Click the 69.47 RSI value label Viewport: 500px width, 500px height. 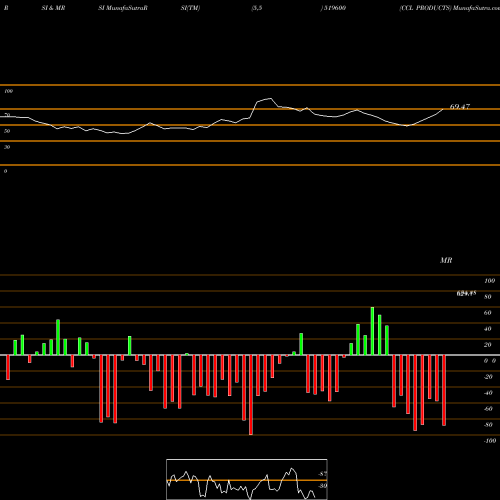point(460,107)
